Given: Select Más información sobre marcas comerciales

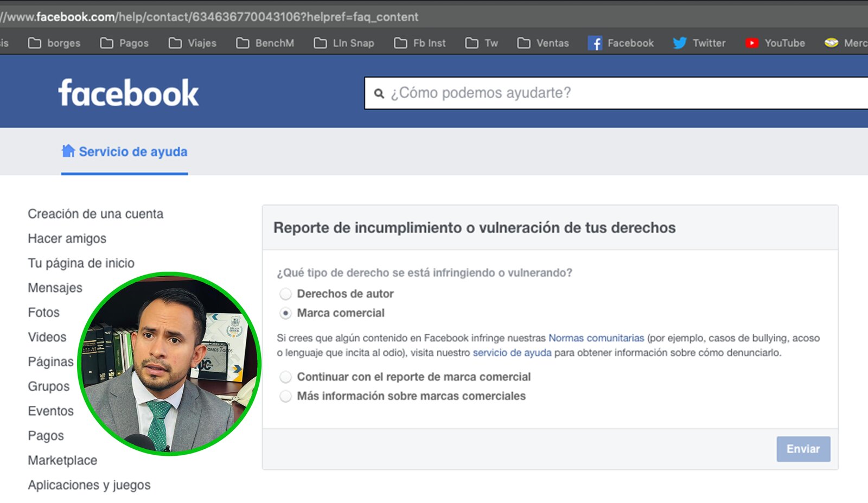Looking at the screenshot, I should (285, 397).
